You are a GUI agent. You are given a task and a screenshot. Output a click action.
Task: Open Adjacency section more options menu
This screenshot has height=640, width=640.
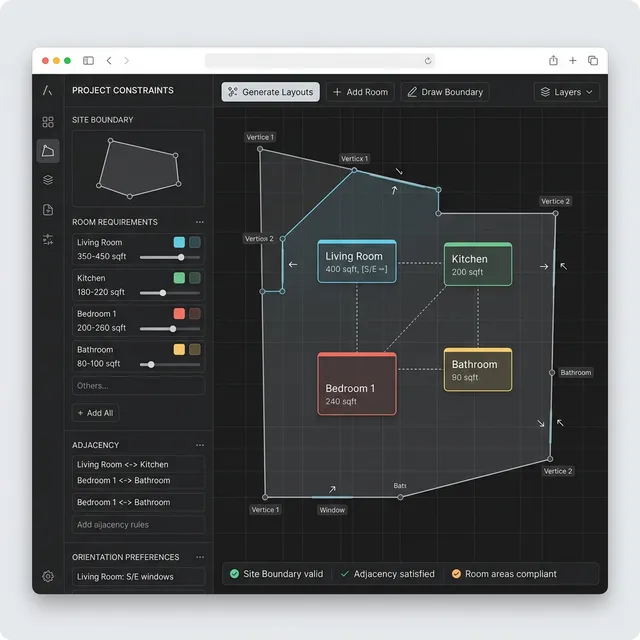(x=200, y=445)
